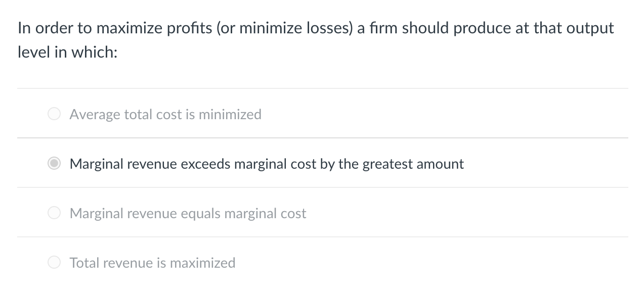644x299 pixels.
Task: Choose the third answer option row
Action: 202,213
